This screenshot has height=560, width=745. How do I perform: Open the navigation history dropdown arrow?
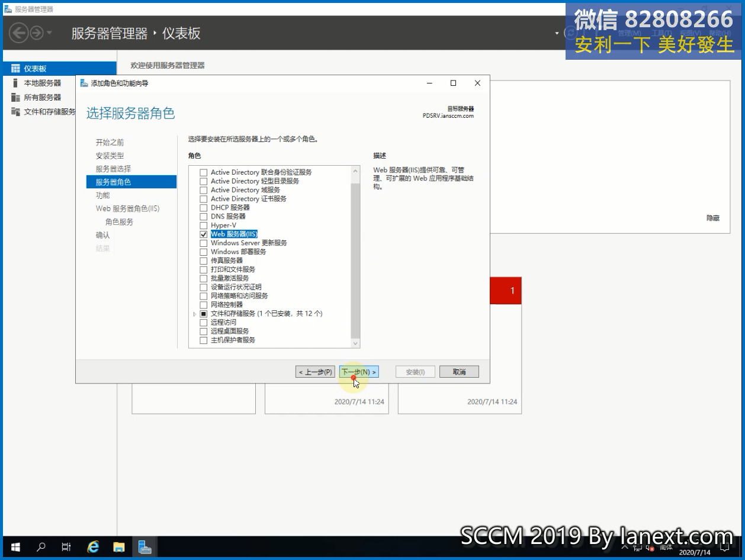[x=49, y=33]
